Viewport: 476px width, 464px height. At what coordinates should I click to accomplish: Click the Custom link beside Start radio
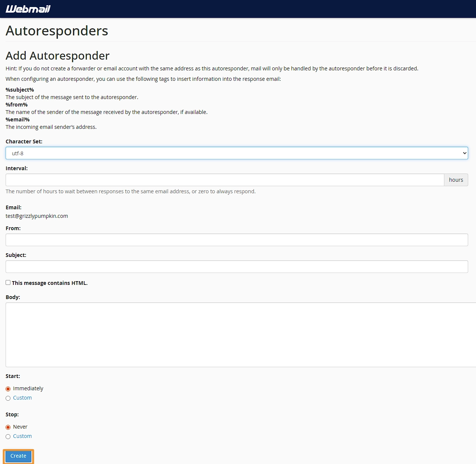point(22,398)
